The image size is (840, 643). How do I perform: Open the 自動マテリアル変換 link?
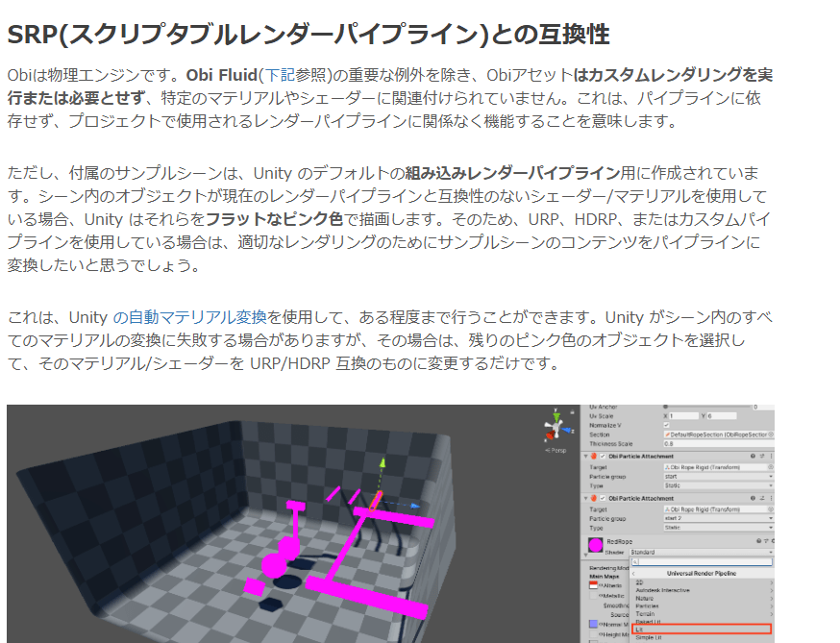click(x=189, y=317)
